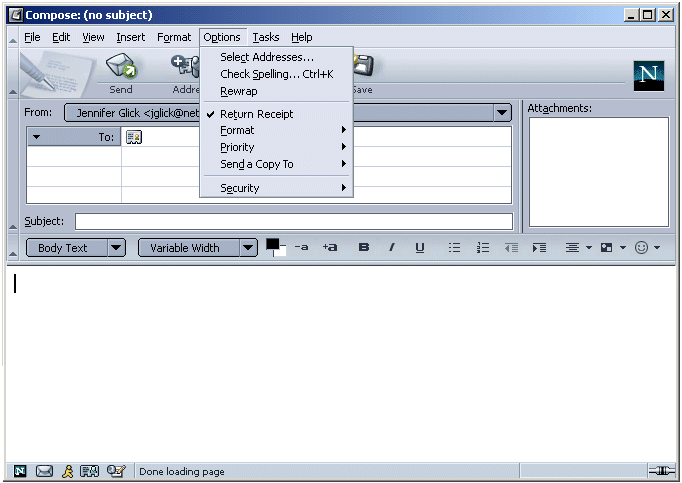Insert a numbered list
The height and width of the screenshot is (483, 682).
[483, 248]
